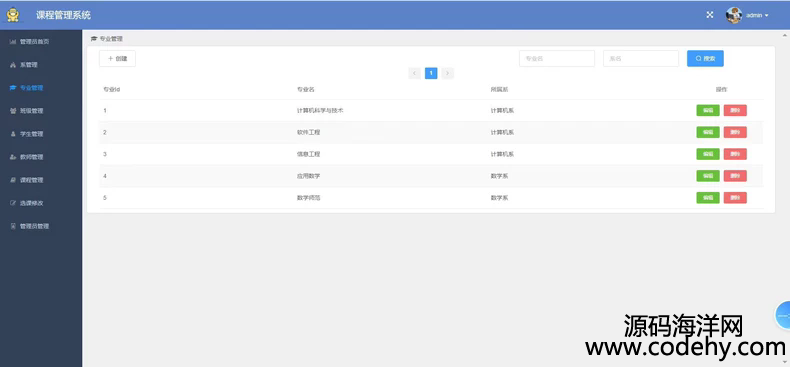Click the system logo in the header
This screenshot has width=790, height=367.
coord(13,15)
